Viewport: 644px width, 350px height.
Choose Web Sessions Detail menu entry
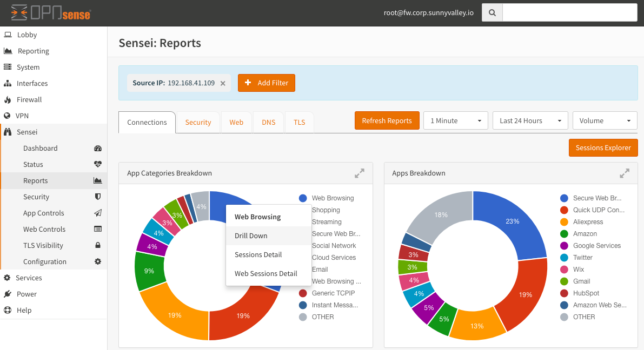click(269, 273)
